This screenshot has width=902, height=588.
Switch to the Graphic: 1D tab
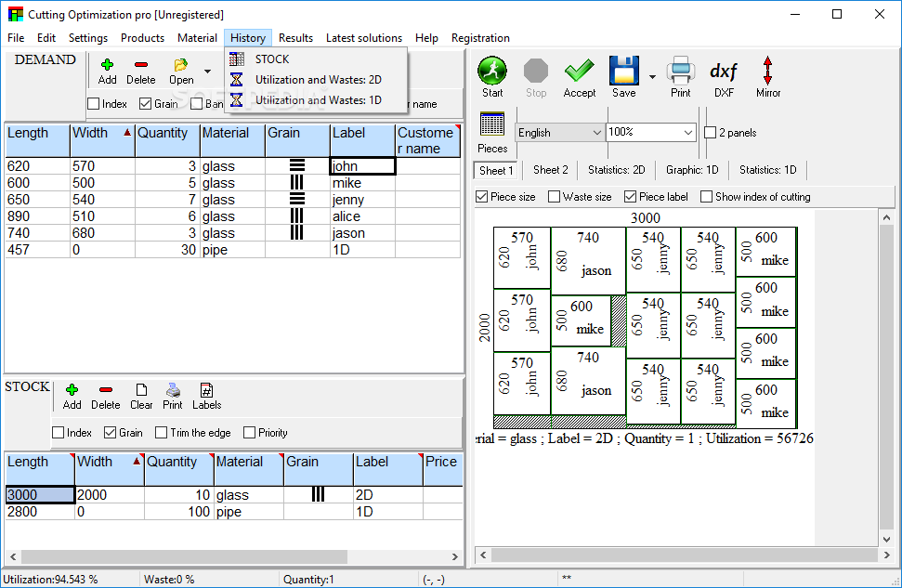692,170
